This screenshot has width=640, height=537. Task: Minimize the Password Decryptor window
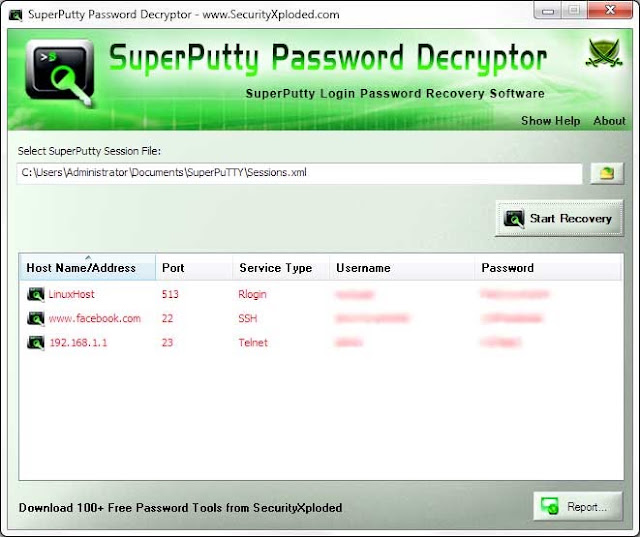click(x=548, y=11)
